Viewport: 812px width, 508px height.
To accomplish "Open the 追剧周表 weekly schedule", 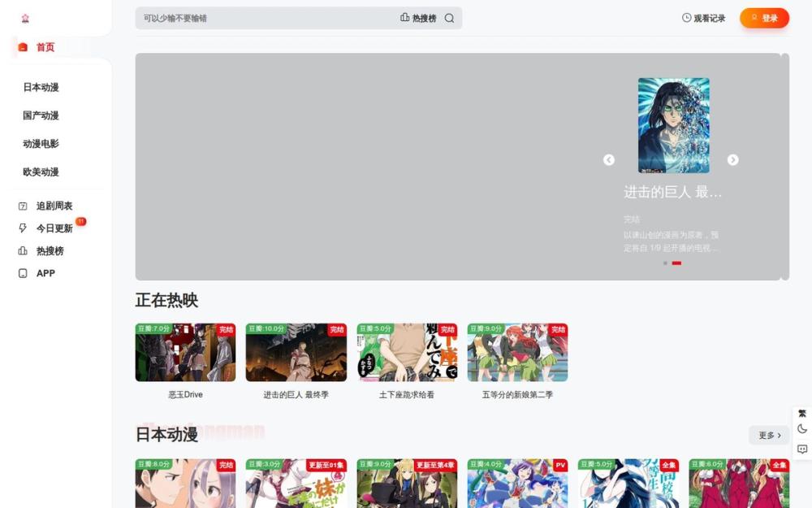I will tap(54, 206).
